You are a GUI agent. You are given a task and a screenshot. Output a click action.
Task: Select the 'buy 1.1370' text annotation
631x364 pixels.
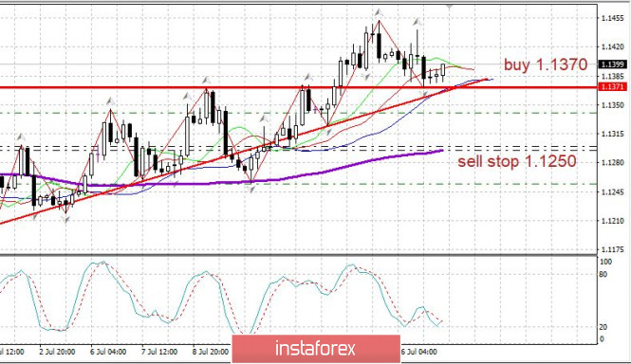click(x=546, y=64)
